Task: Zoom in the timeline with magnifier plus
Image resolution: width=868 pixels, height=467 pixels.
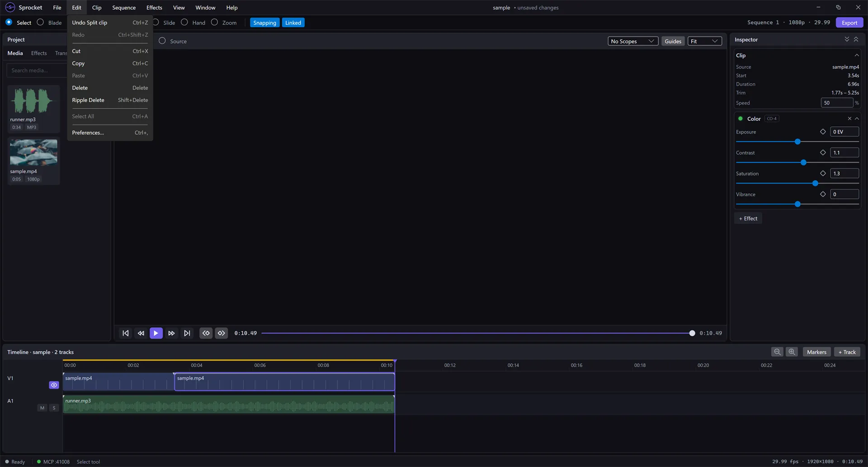Action: coord(792,352)
